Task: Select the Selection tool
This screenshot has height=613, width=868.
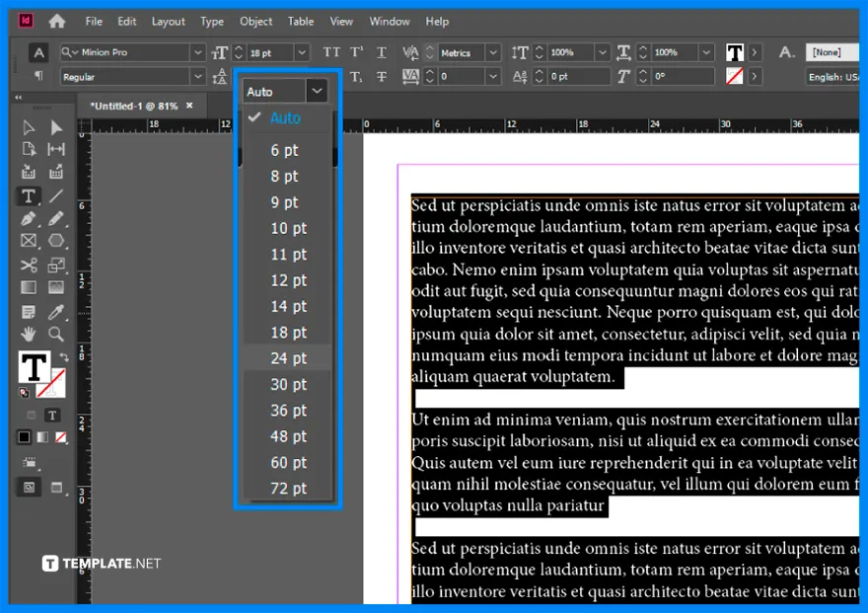Action: point(28,126)
